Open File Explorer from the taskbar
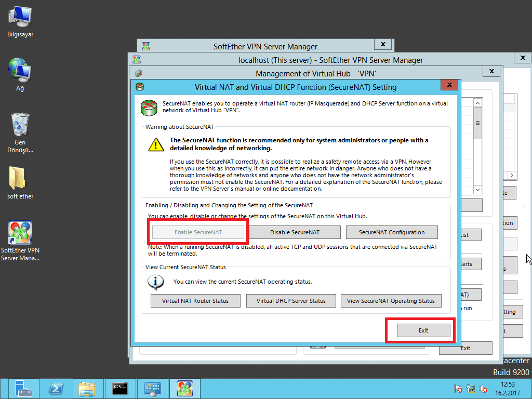The height and width of the screenshot is (399, 532). click(x=87, y=389)
